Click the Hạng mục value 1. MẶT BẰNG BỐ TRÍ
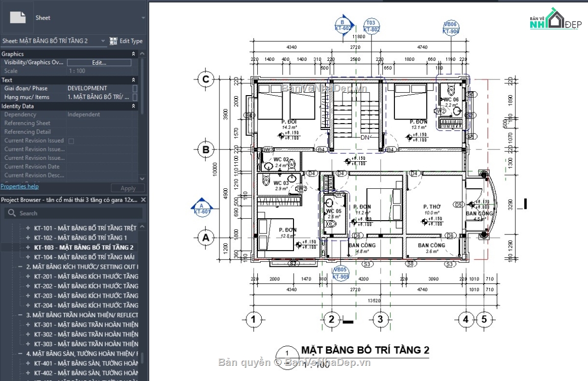This screenshot has width=588, height=381. pos(99,97)
